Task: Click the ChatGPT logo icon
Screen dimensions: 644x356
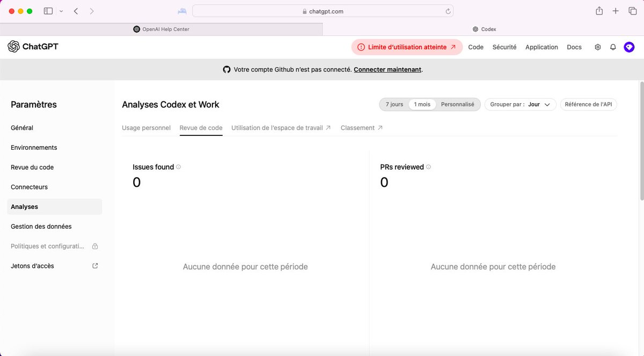Action: 13,47
